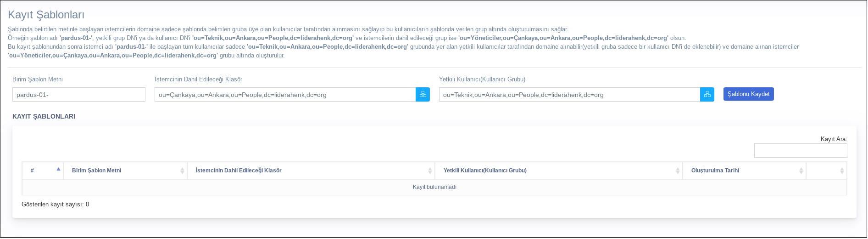Click the Yetkili Kullanıcı(Kullanıcı Grubu) form label

point(482,80)
